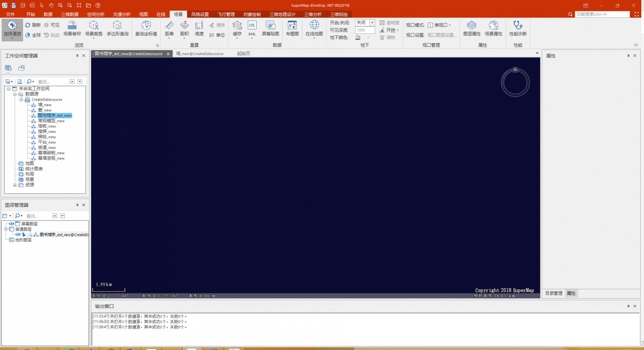Expand the 资源 resources tree node
644x350 pixels.
pos(15,185)
